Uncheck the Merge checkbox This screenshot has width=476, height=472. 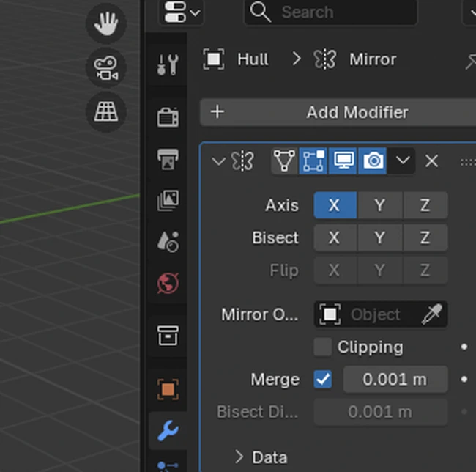(323, 380)
